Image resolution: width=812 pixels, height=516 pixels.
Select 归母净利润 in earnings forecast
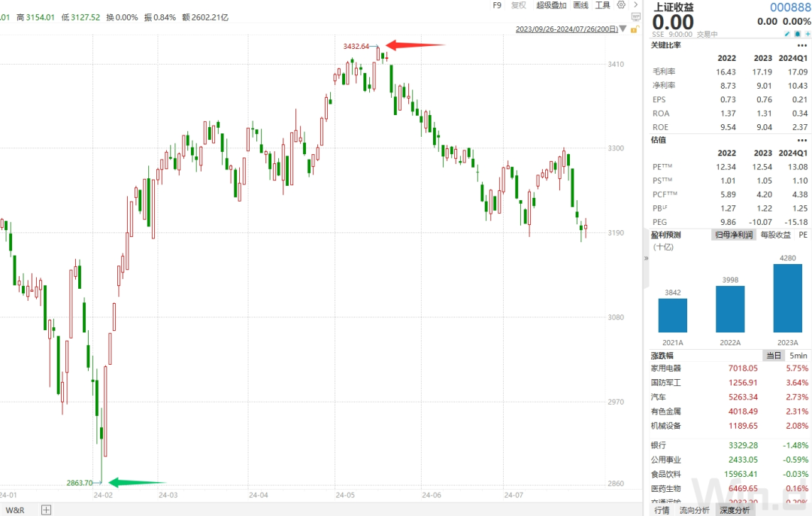pos(733,235)
